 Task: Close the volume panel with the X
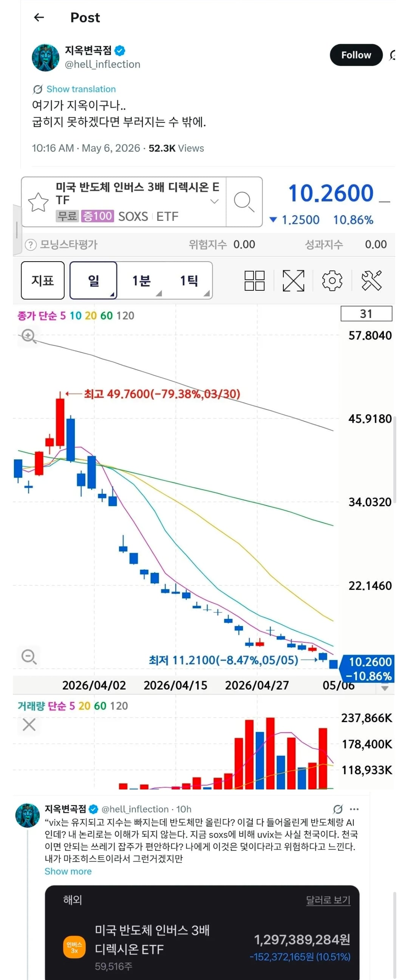pyautogui.click(x=29, y=725)
